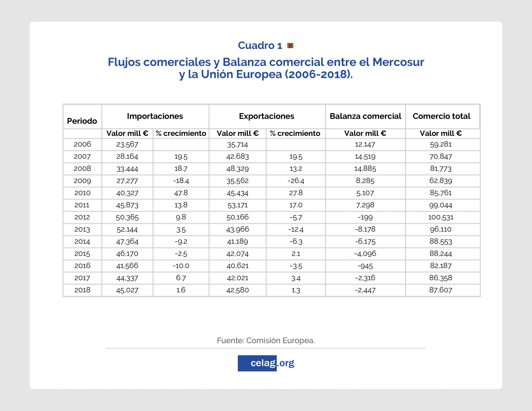The image size is (532, 411).
Task: Select the 2015 period row label
Action: tap(82, 254)
